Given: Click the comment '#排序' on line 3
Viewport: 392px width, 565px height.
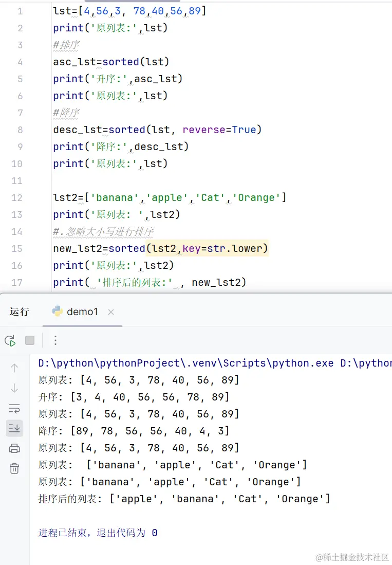Looking at the screenshot, I should [66, 45].
